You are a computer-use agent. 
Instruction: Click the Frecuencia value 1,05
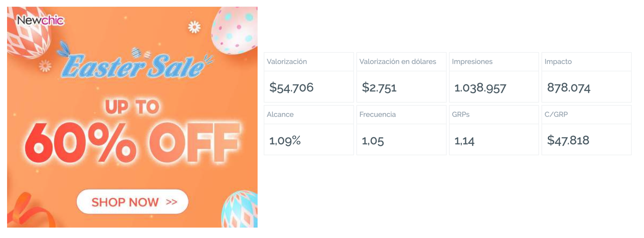pos(373,140)
